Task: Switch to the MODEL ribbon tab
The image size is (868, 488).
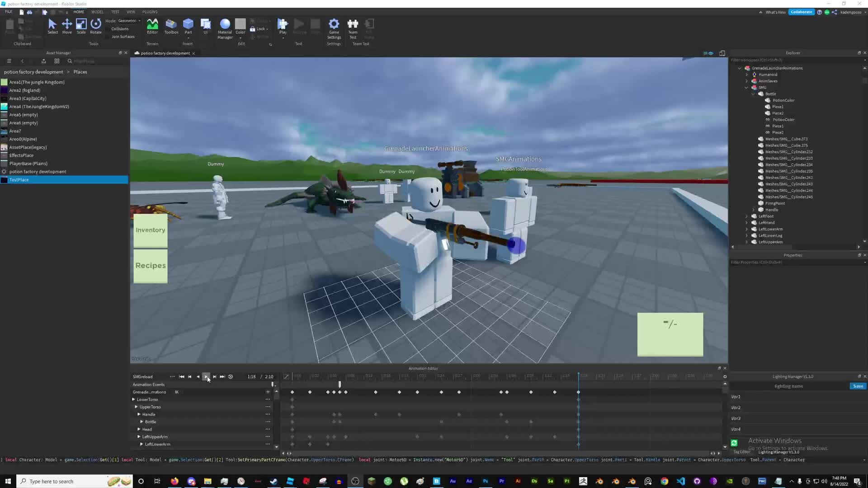Action: (x=97, y=12)
